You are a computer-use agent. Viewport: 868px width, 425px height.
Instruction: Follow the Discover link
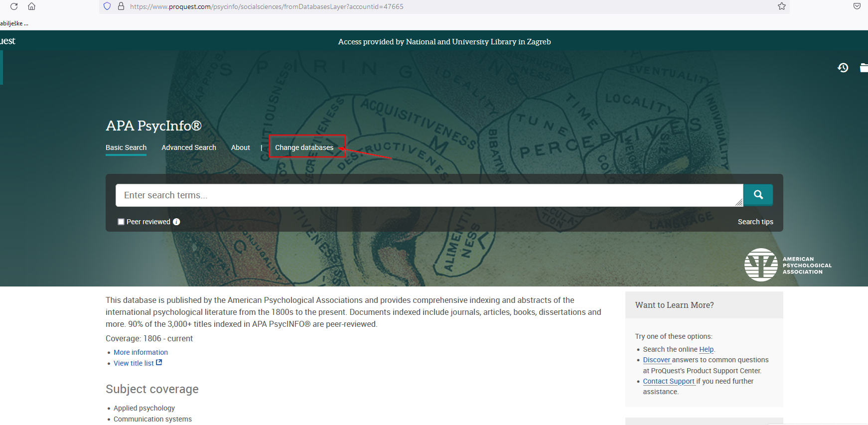click(x=657, y=360)
